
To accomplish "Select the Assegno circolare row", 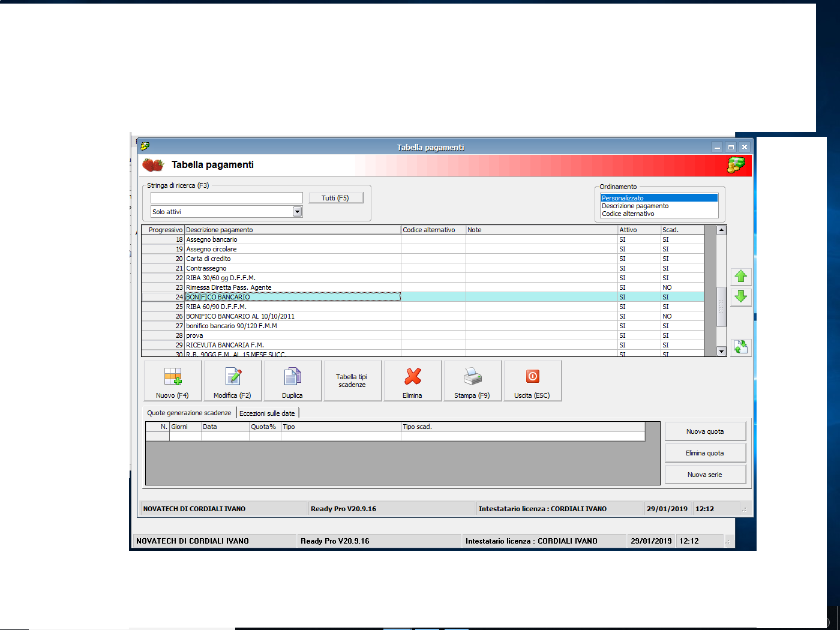I will 423,249.
